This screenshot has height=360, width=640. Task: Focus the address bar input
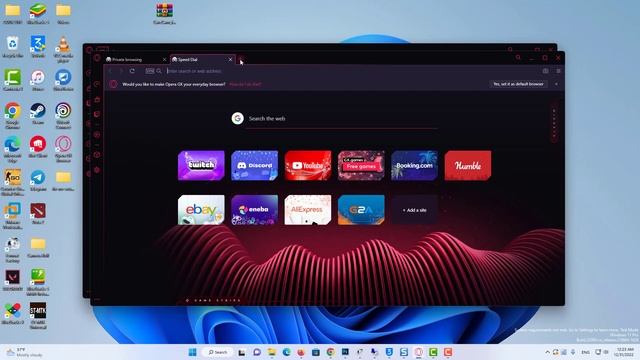351,71
